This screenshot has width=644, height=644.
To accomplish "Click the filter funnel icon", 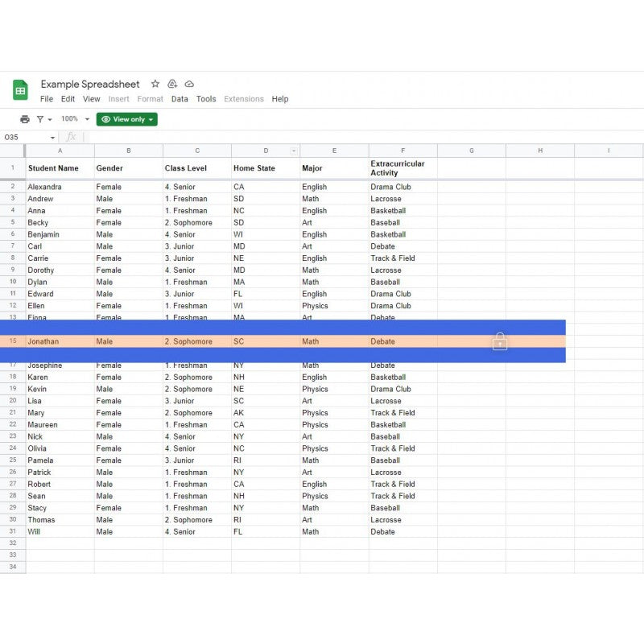I will point(40,119).
